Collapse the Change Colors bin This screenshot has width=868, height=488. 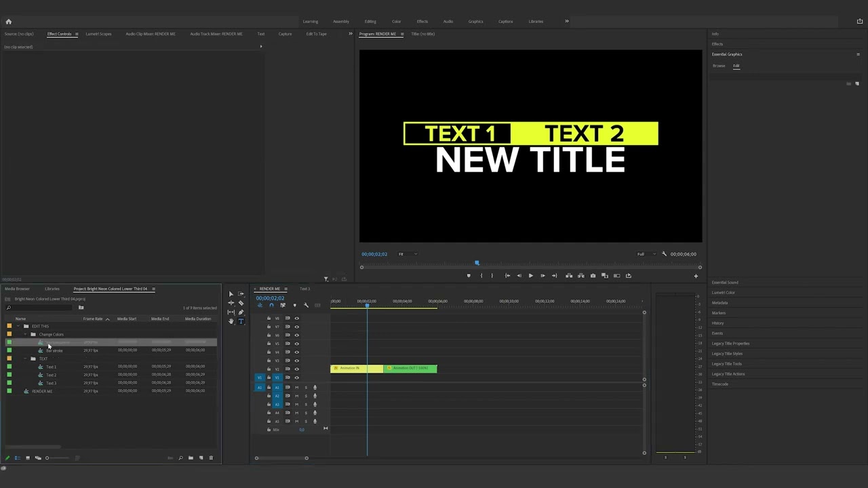coord(26,335)
